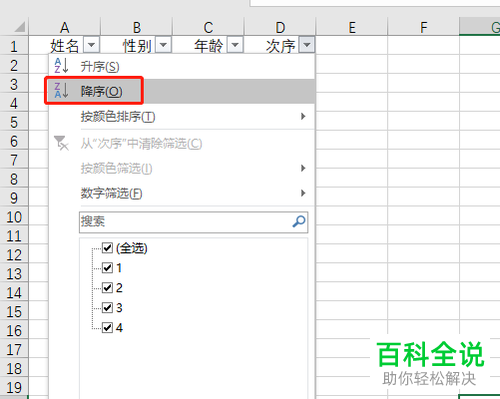Open the 年龄 filter dropdown
This screenshot has width=500, height=399.
point(235,45)
